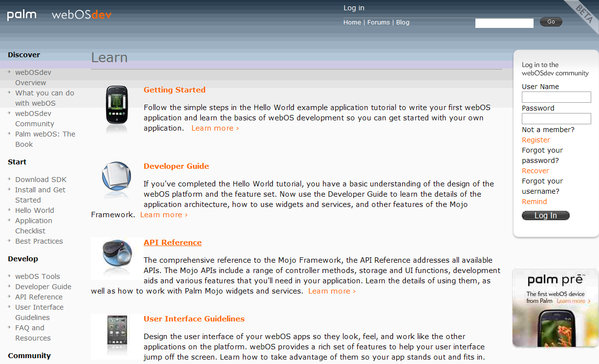Open Hello World sidebar link

[34, 210]
